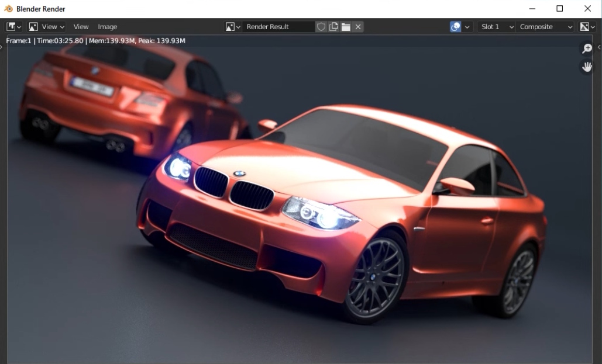
Task: Maximize the Blender Render window
Action: point(560,8)
